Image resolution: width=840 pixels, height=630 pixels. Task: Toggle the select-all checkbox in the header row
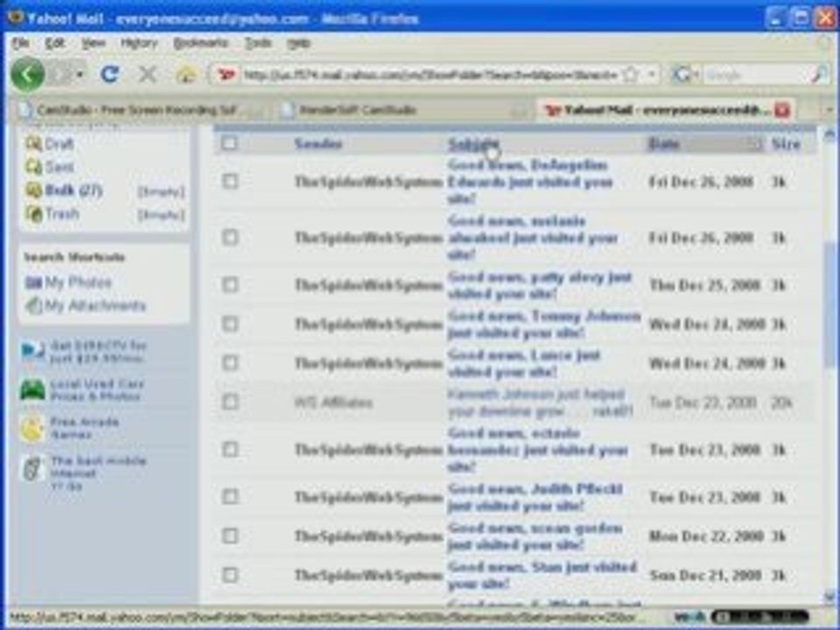pos(229,143)
